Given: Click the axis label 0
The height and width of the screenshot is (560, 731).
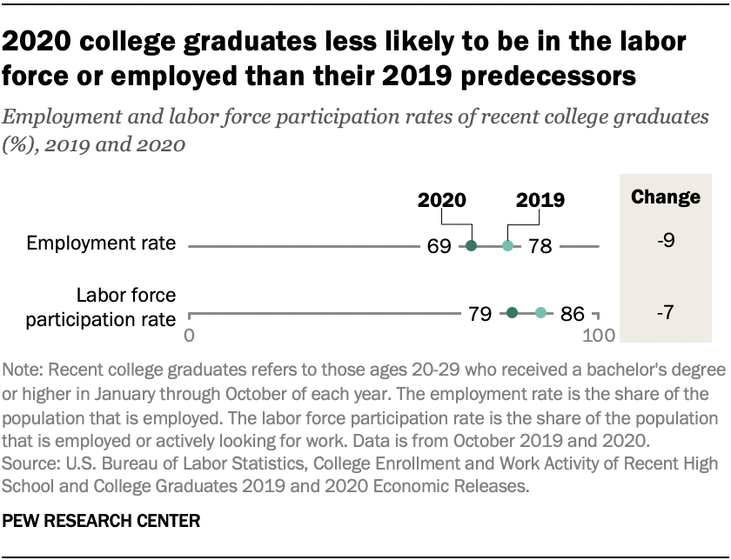Looking at the screenshot, I should pos(191,335).
